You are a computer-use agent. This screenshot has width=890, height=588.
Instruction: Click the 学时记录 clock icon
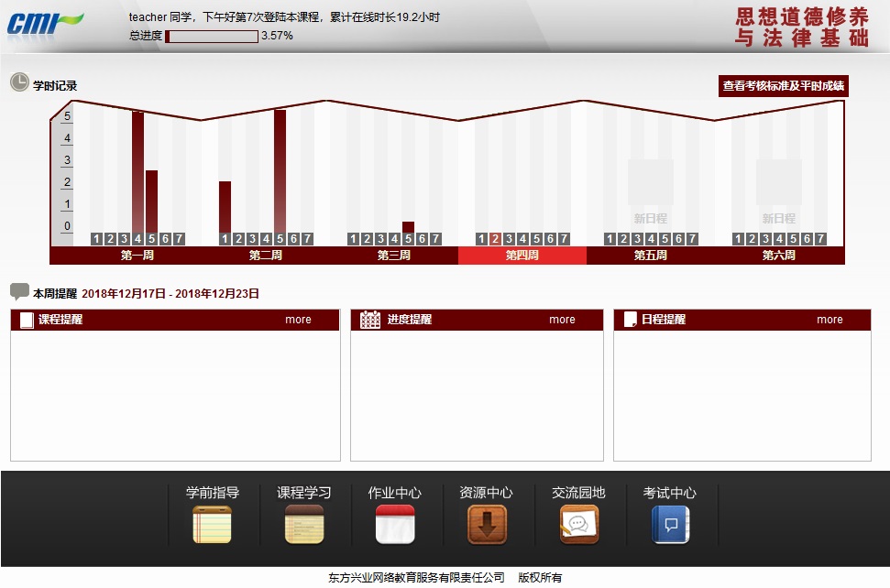pyautogui.click(x=19, y=83)
